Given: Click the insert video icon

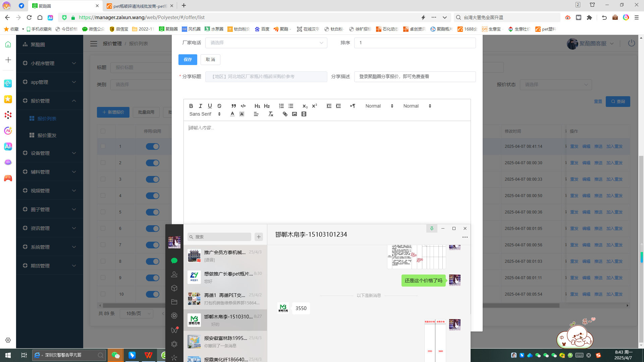Looking at the screenshot, I should 304,114.
